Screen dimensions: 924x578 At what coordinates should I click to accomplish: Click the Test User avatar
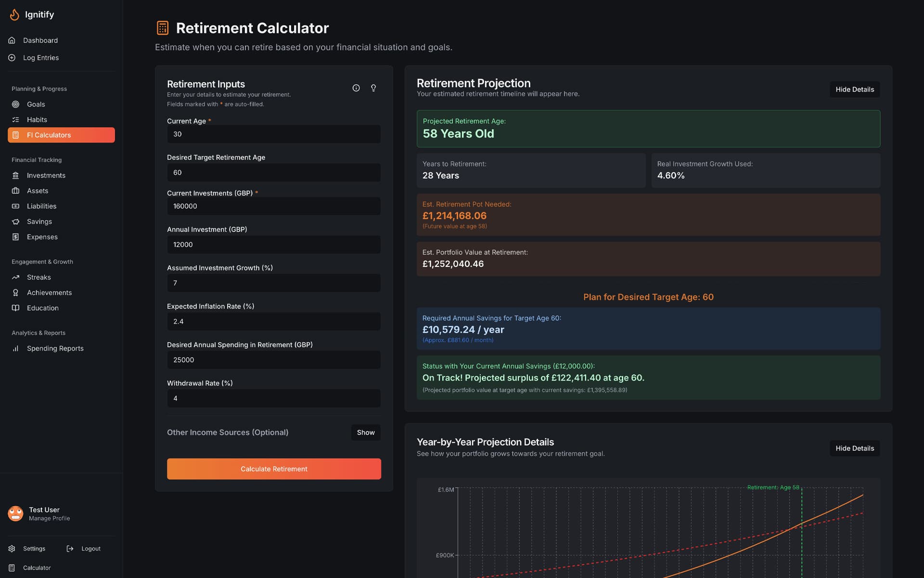(15, 513)
